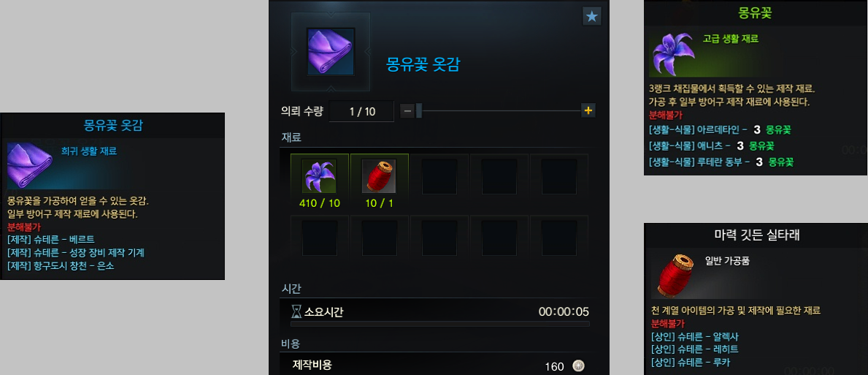
Task: Click the hourglass icon next to 소요시간
Action: 296,311
